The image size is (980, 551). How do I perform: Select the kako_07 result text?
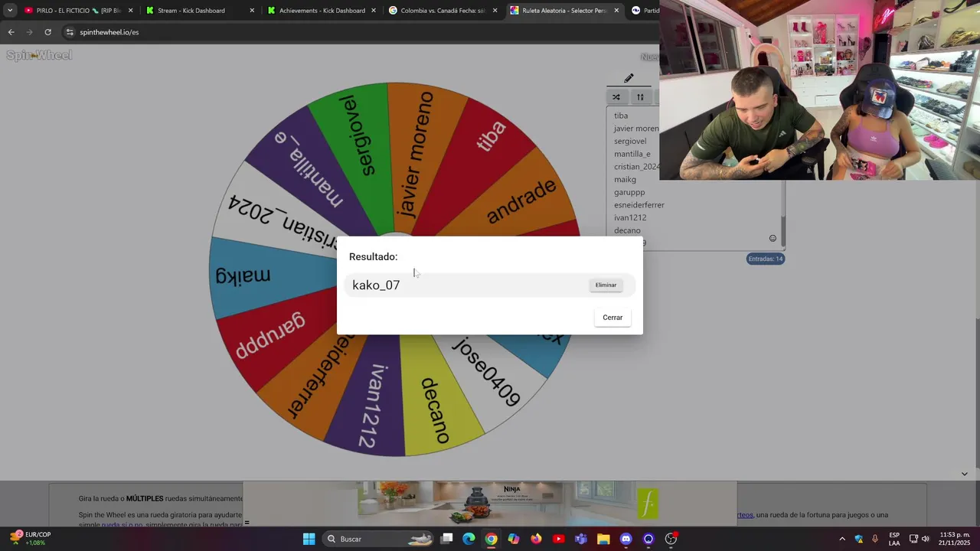[x=376, y=285]
